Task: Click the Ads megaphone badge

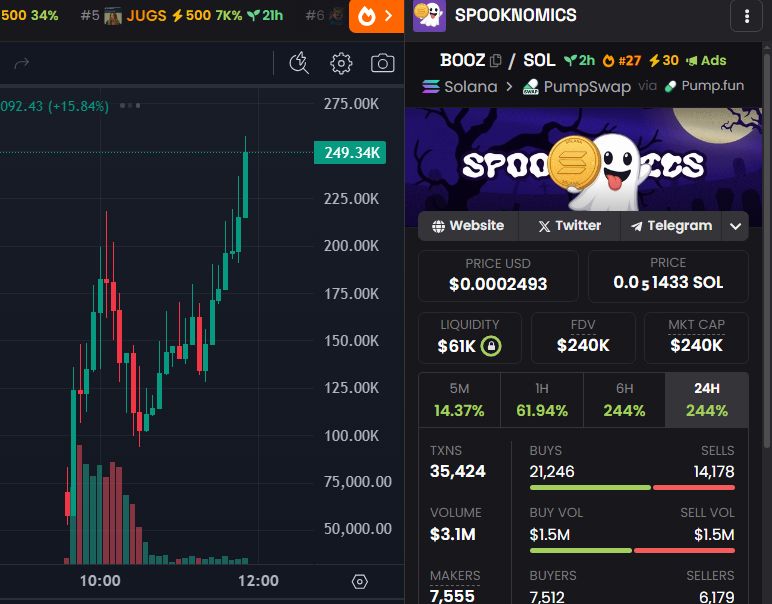Action: [706, 61]
